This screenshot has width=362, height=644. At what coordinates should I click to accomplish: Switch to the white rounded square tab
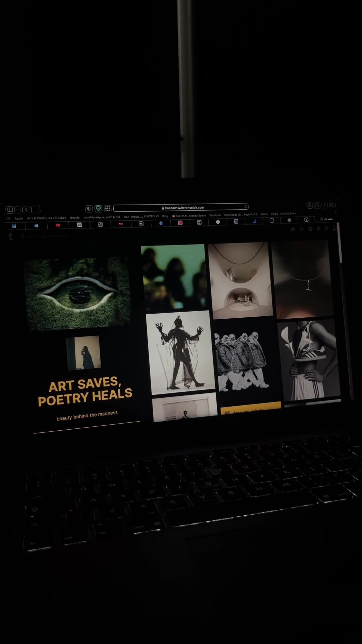272,221
